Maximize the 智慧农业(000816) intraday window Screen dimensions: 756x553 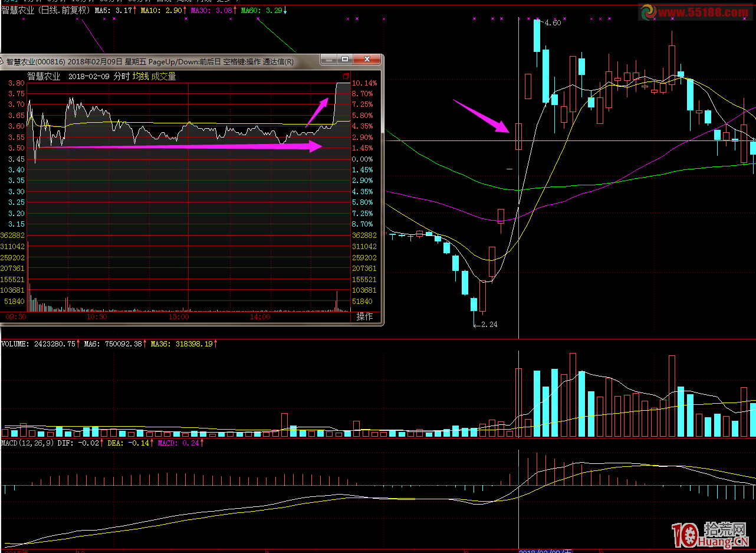(x=344, y=60)
